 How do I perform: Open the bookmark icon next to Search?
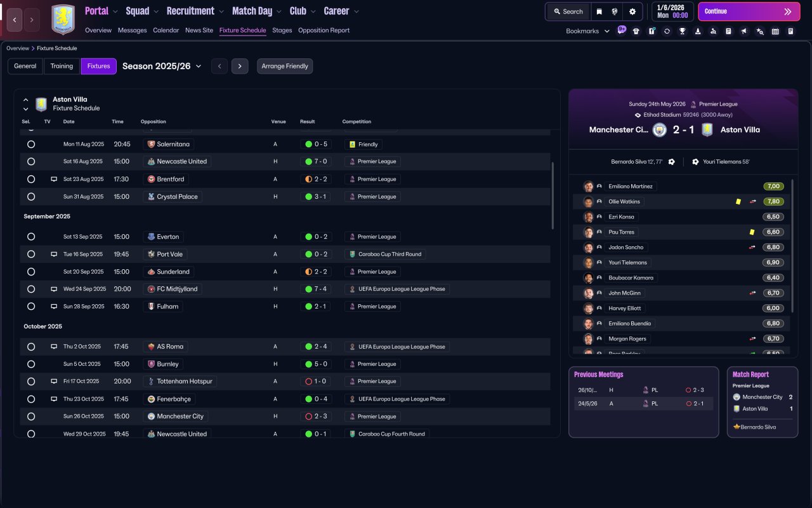pyautogui.click(x=599, y=11)
